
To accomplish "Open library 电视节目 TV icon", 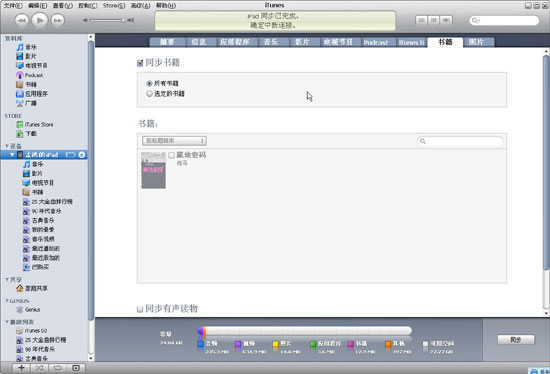I will coord(20,66).
